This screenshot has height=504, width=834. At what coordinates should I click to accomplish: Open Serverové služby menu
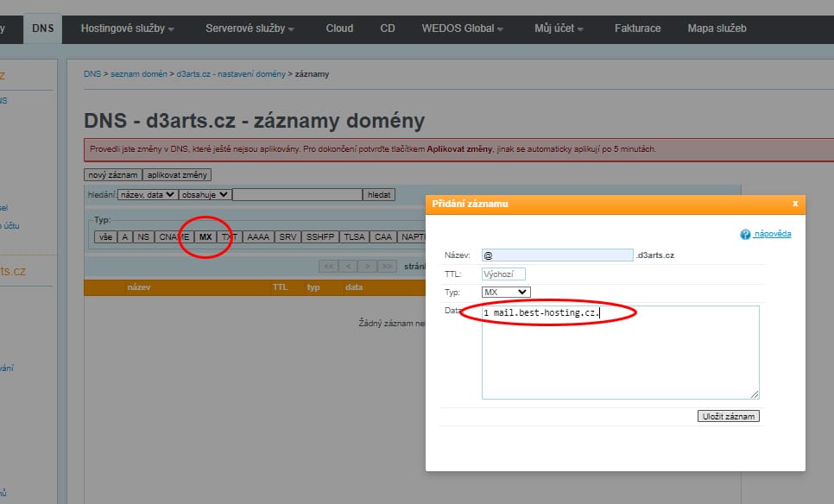(x=250, y=28)
